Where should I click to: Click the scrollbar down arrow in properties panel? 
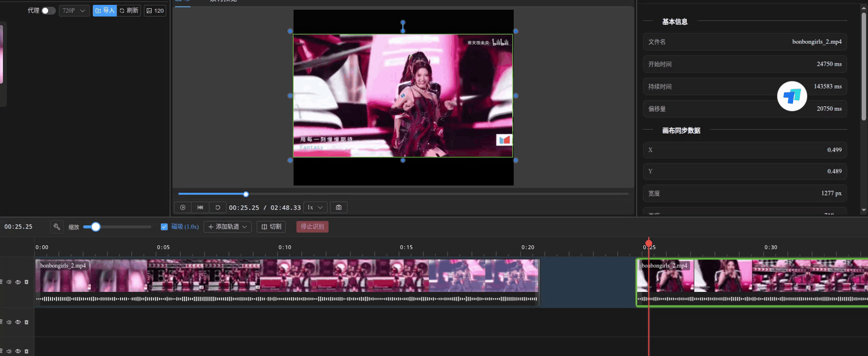[x=864, y=210]
